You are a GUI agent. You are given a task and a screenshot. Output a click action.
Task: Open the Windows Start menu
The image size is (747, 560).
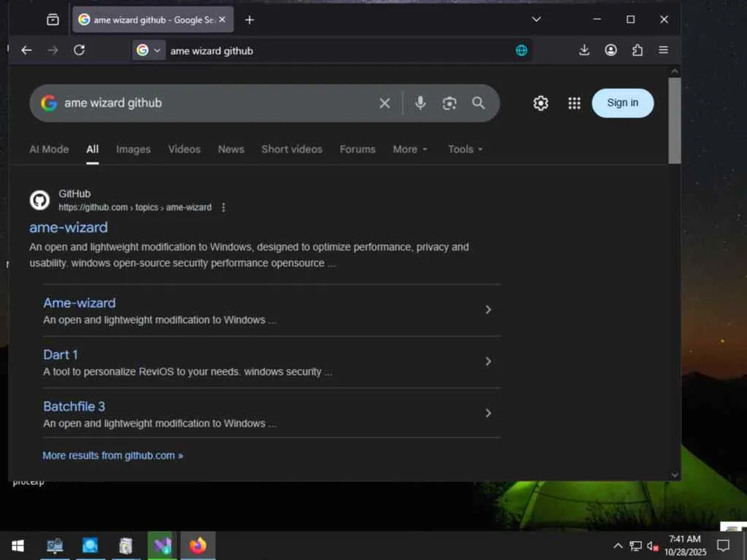[x=18, y=545]
